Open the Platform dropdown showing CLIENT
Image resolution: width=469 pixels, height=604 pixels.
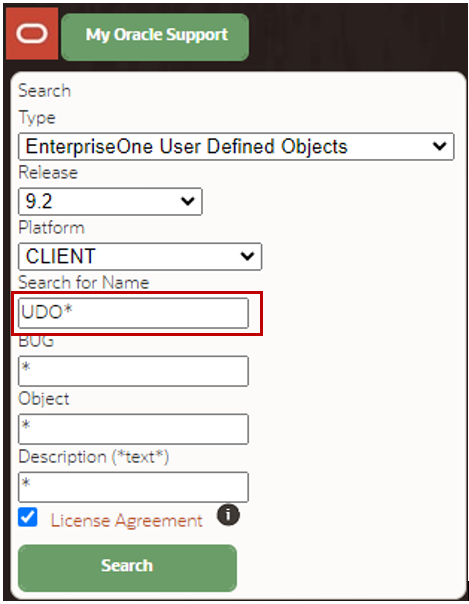coord(140,256)
